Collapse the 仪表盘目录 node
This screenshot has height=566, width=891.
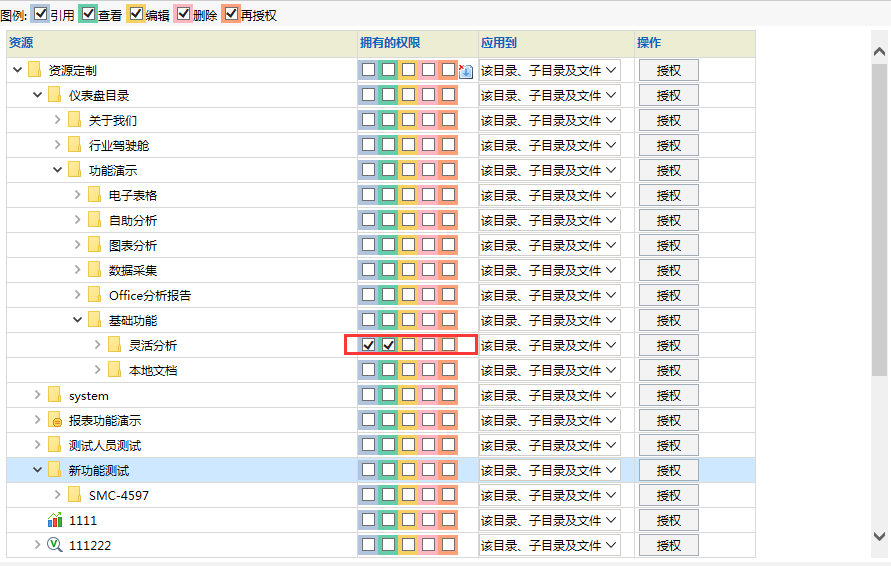38,95
